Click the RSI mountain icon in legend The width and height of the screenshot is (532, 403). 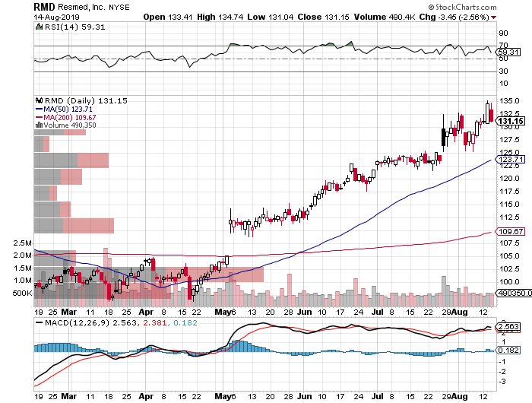pyautogui.click(x=39, y=27)
